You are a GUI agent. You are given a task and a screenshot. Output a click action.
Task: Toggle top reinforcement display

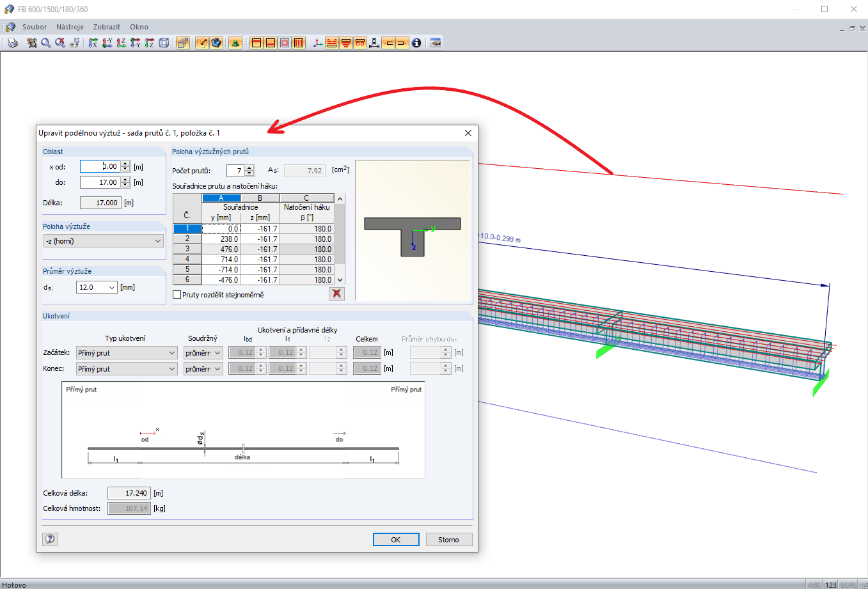(x=256, y=43)
